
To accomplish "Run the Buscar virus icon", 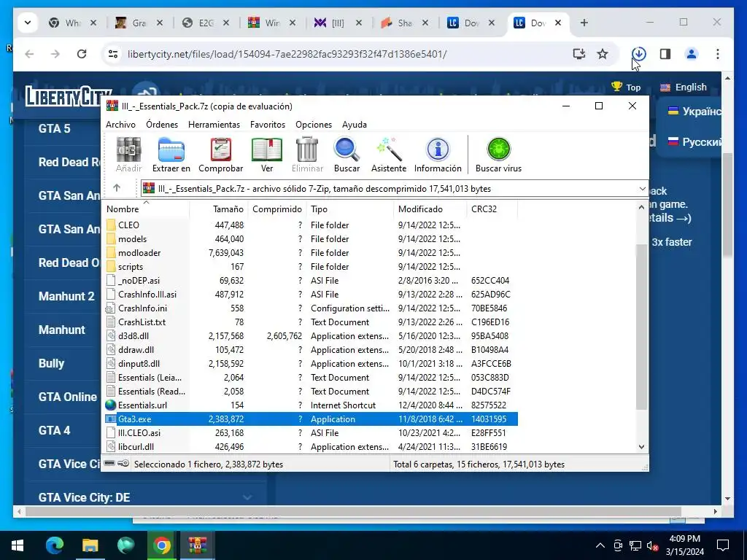I will [498, 155].
